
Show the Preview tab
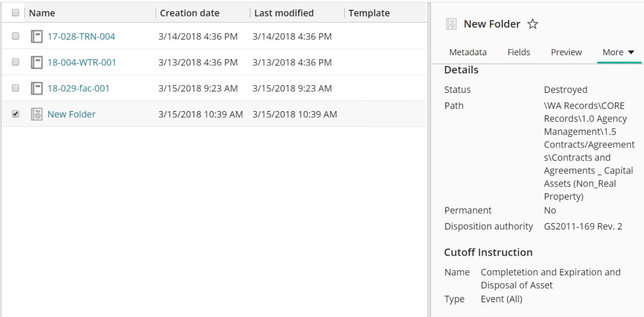(566, 52)
